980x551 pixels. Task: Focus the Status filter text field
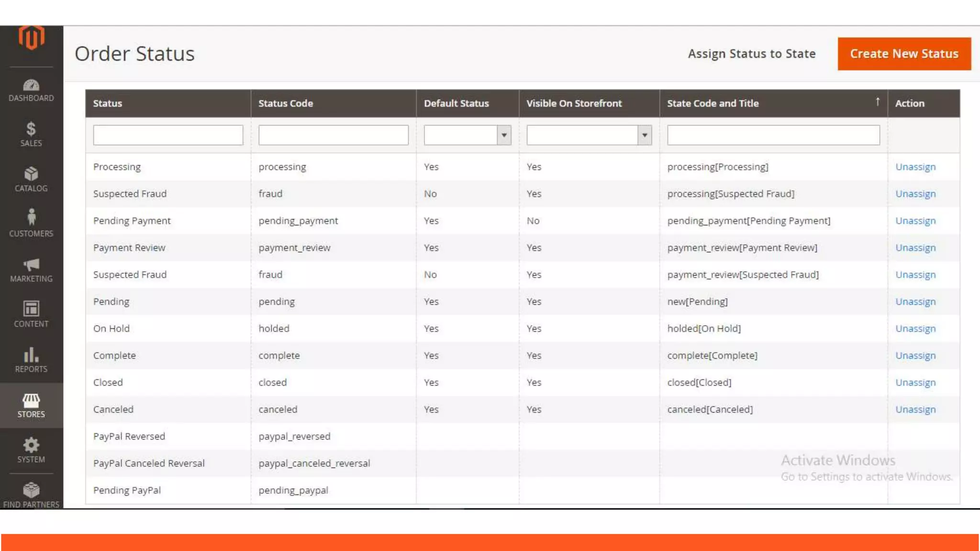168,135
